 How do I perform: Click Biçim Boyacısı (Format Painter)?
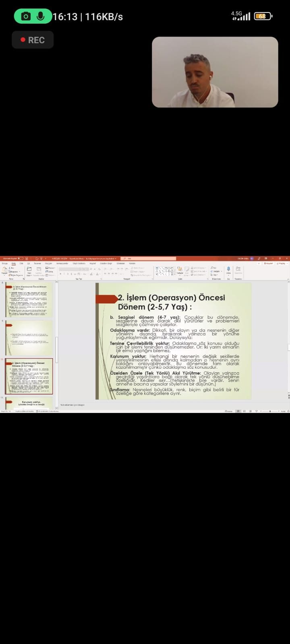click(x=14, y=275)
